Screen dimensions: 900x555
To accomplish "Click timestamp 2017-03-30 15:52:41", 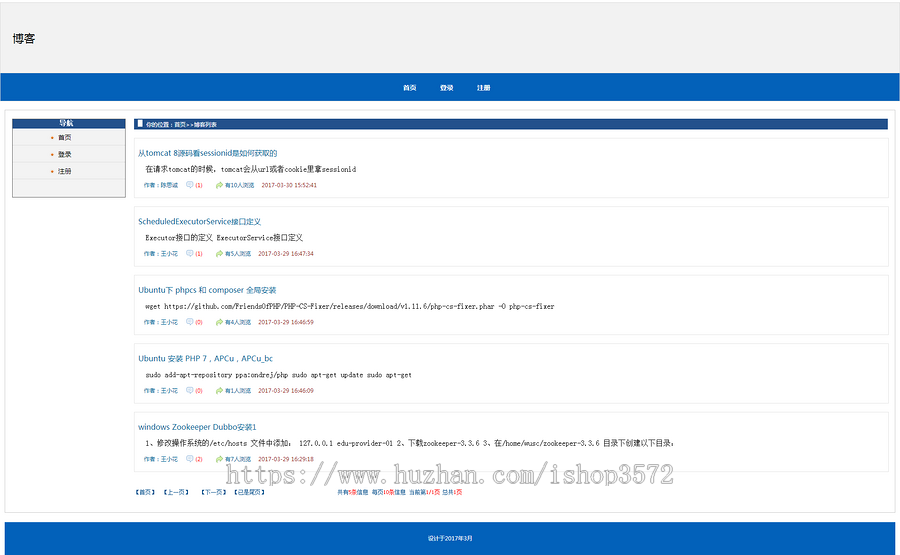I will [x=289, y=185].
